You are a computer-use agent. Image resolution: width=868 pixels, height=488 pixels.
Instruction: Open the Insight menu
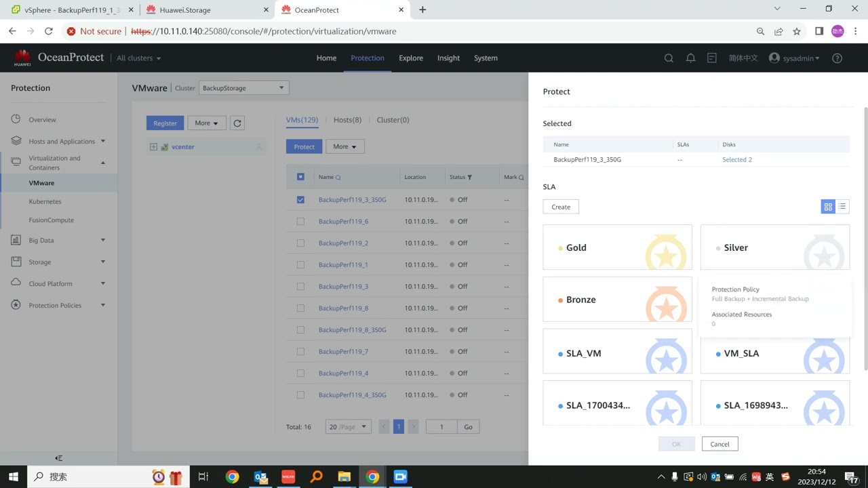(x=448, y=58)
